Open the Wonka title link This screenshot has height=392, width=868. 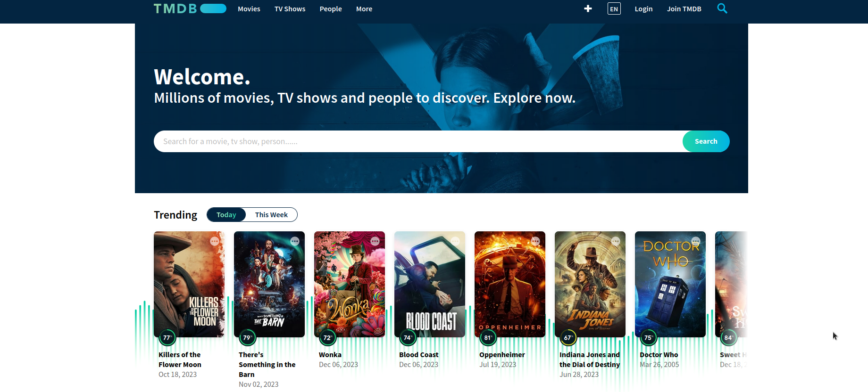pos(330,355)
